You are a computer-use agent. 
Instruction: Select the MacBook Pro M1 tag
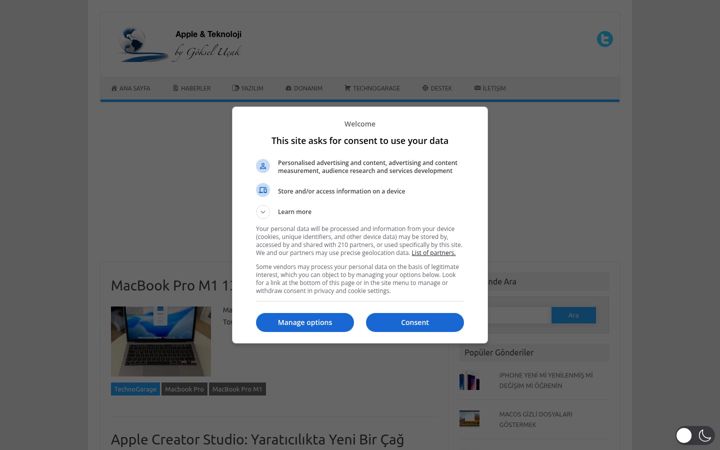237,389
